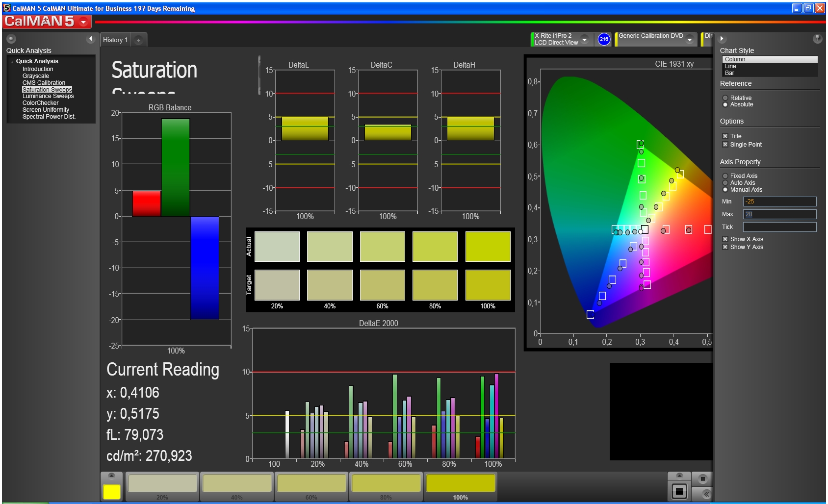Open the Generic Calibration DVD source dropdown
Image resolution: width=828 pixels, height=504 pixels.
click(690, 39)
